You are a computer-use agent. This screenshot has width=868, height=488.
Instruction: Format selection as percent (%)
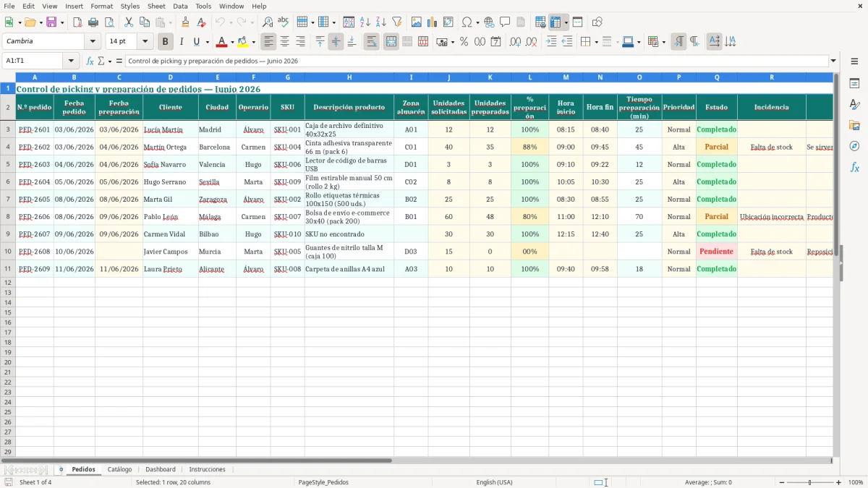[464, 42]
